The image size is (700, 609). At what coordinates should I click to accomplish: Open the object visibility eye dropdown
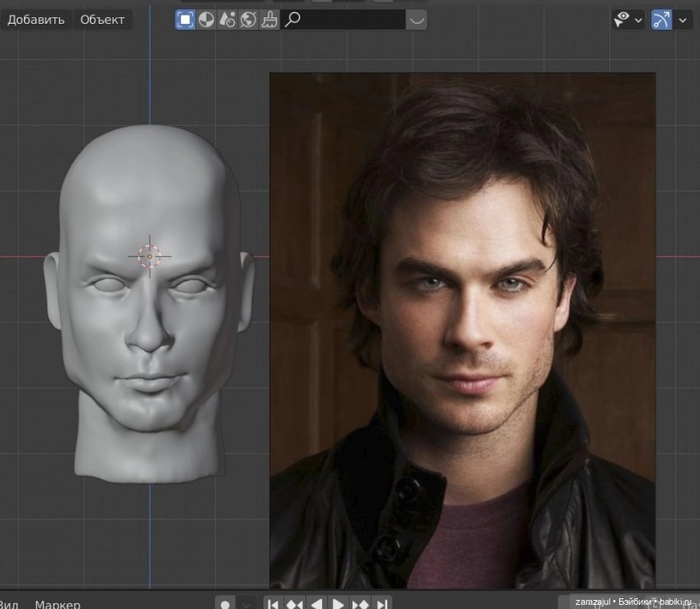(x=628, y=20)
